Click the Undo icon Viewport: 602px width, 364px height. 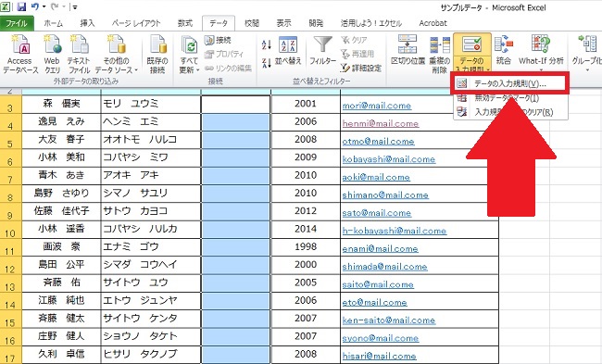click(x=35, y=6)
